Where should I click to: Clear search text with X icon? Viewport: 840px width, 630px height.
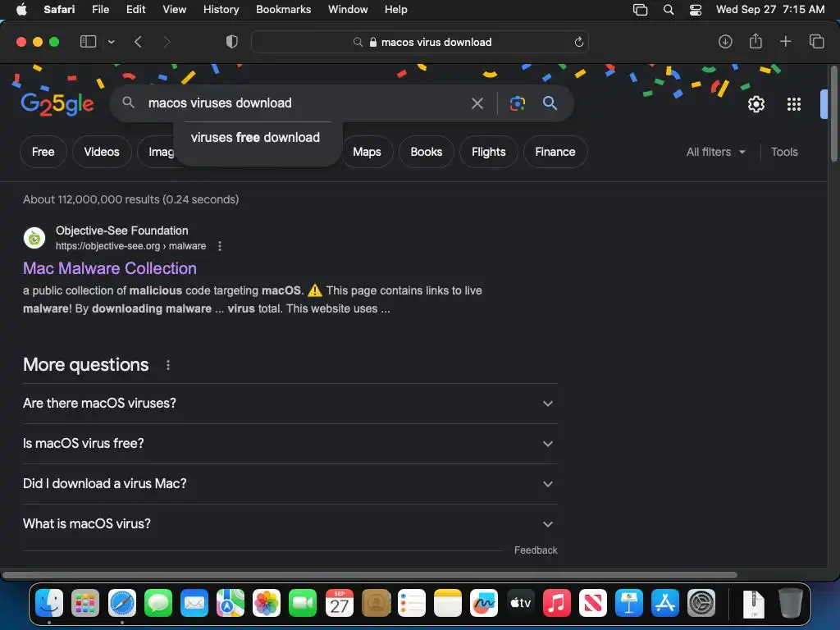click(x=477, y=103)
